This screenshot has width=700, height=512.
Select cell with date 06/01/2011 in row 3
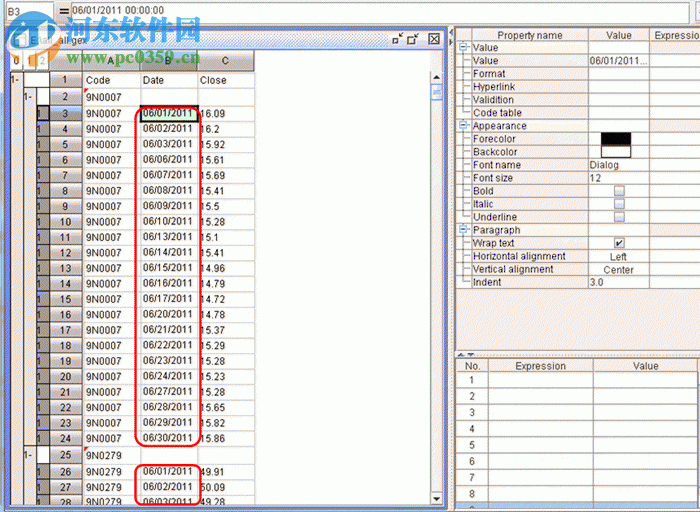tap(169, 113)
